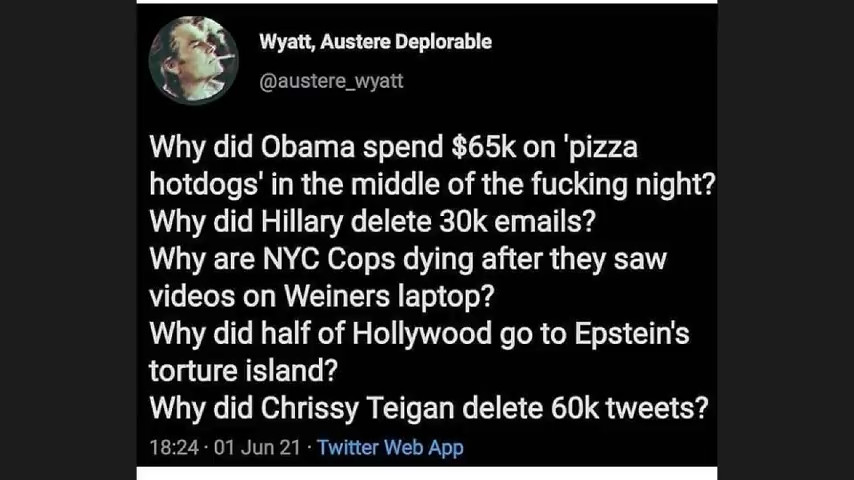Click the 18:24 tweet timestamp
The height and width of the screenshot is (480, 854).
(174, 448)
